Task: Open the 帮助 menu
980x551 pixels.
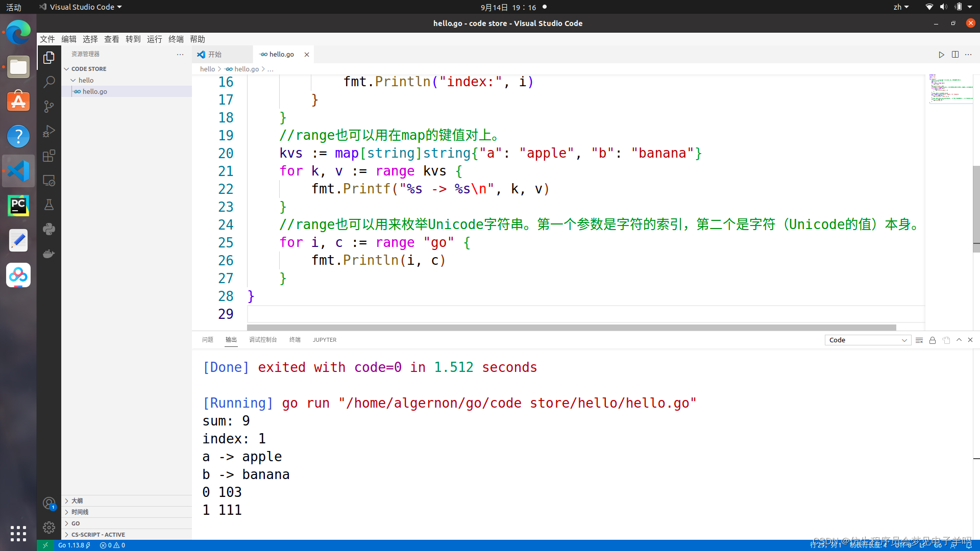Action: click(198, 39)
